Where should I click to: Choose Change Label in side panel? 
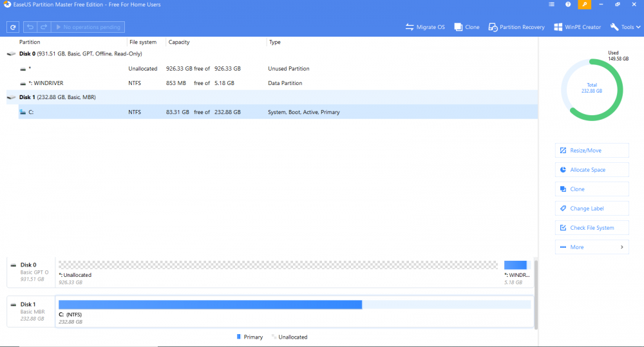pos(592,208)
